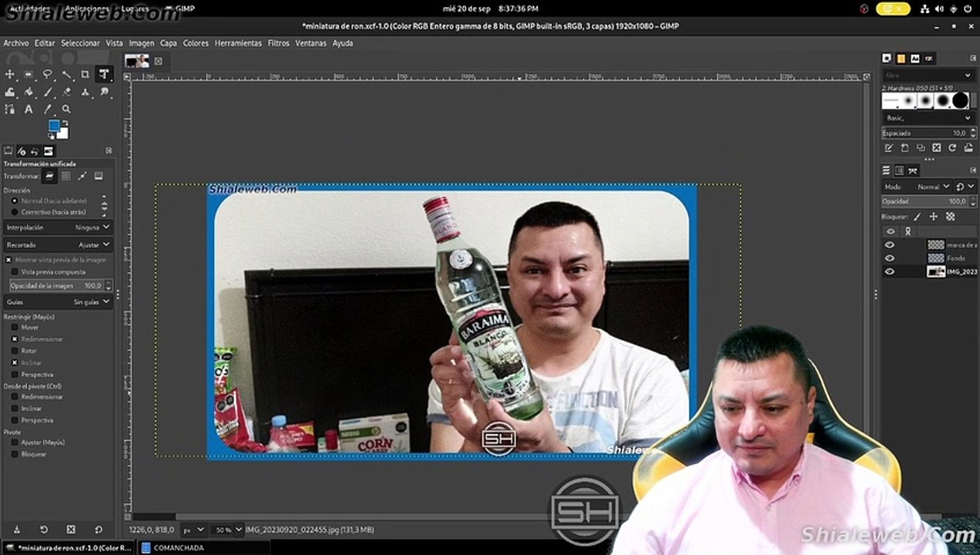The image size is (980, 555).
Task: Select the Clone stamp tool
Action: click(x=85, y=92)
